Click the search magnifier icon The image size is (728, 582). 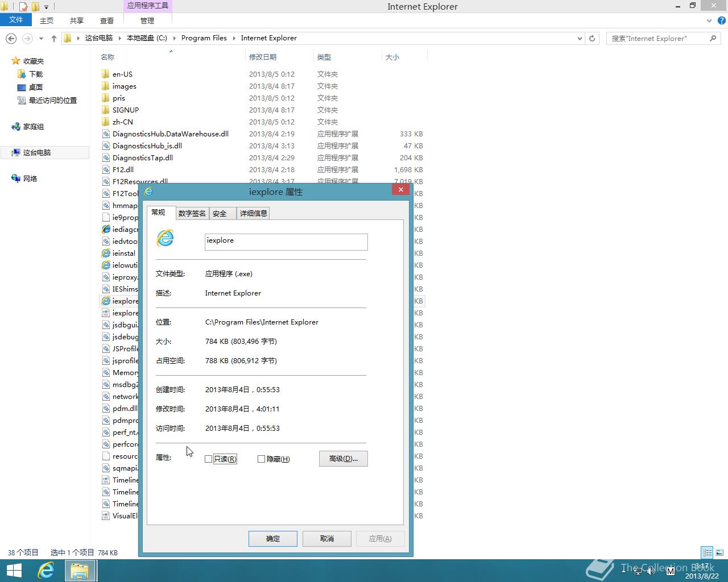[x=713, y=38]
